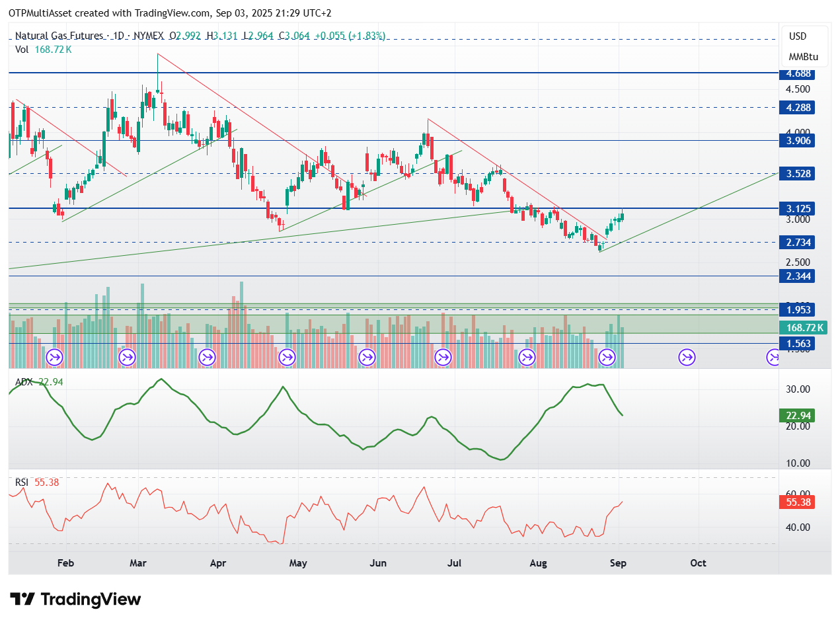Click the MMBtu unit label
Viewport: 840px width, 624px height.
(x=804, y=57)
